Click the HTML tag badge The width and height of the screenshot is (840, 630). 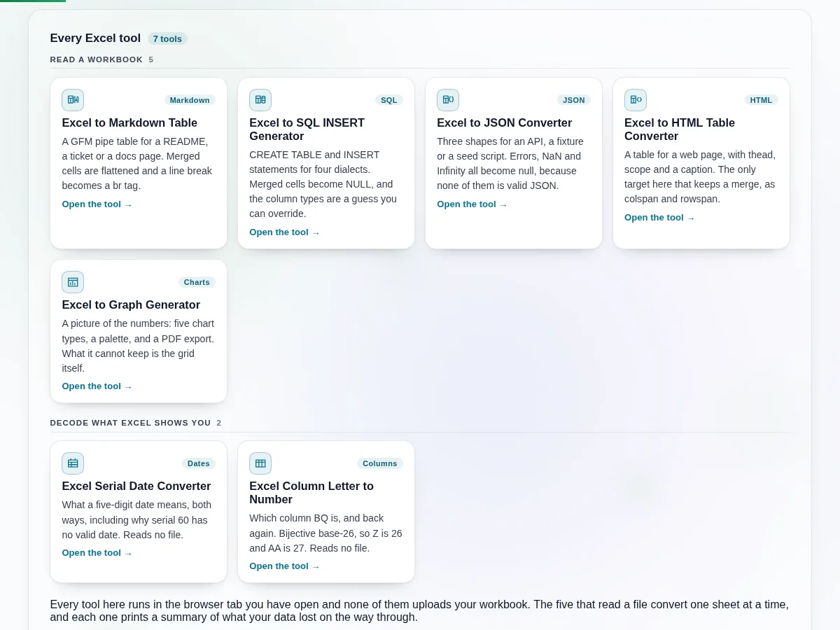[762, 100]
